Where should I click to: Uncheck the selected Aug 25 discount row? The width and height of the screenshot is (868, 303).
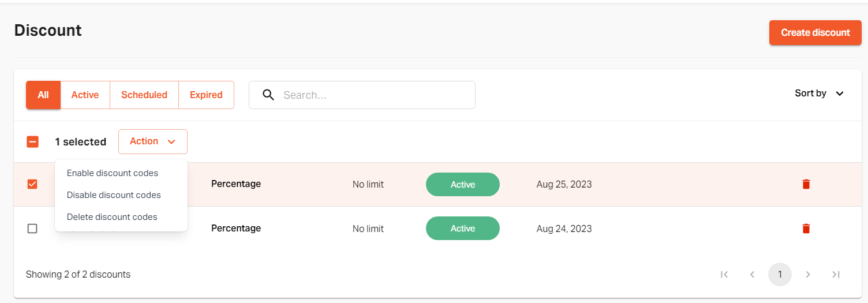tap(33, 184)
